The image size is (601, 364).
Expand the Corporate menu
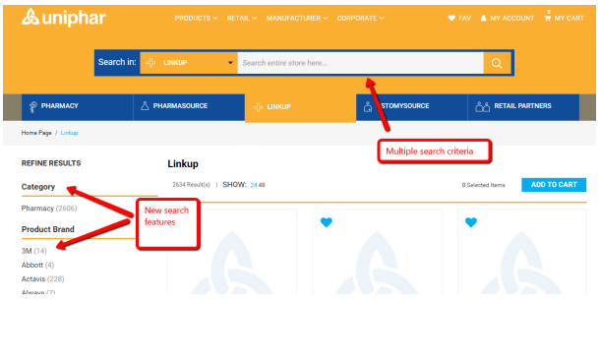coord(360,18)
